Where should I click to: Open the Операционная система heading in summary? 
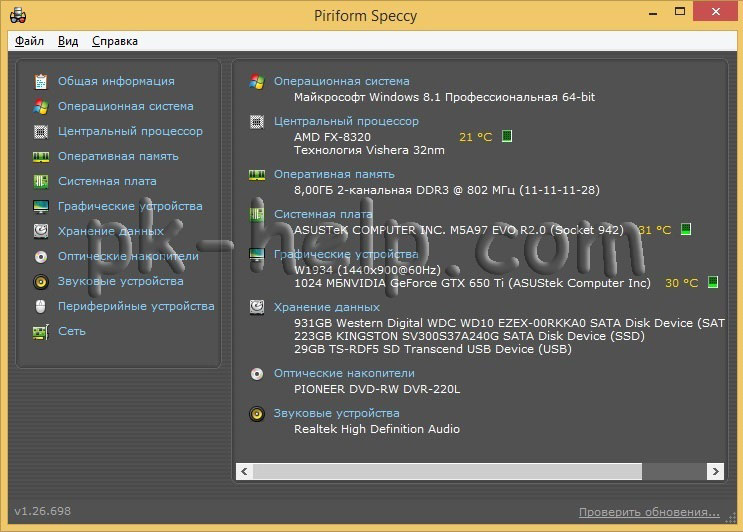[x=341, y=81]
